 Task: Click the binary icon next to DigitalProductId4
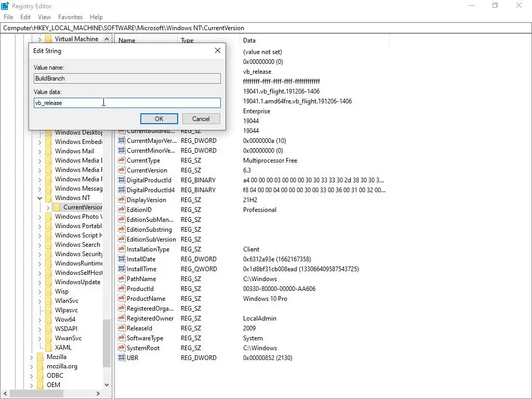point(122,190)
